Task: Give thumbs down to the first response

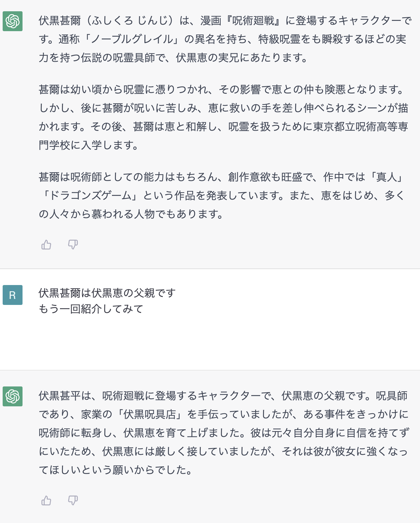Action: pyautogui.click(x=73, y=245)
